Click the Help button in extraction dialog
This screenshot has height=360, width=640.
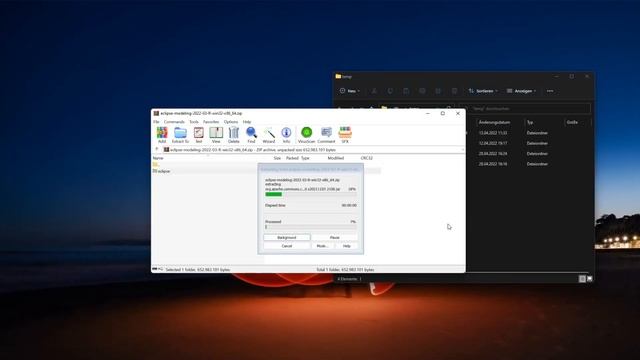coord(347,246)
